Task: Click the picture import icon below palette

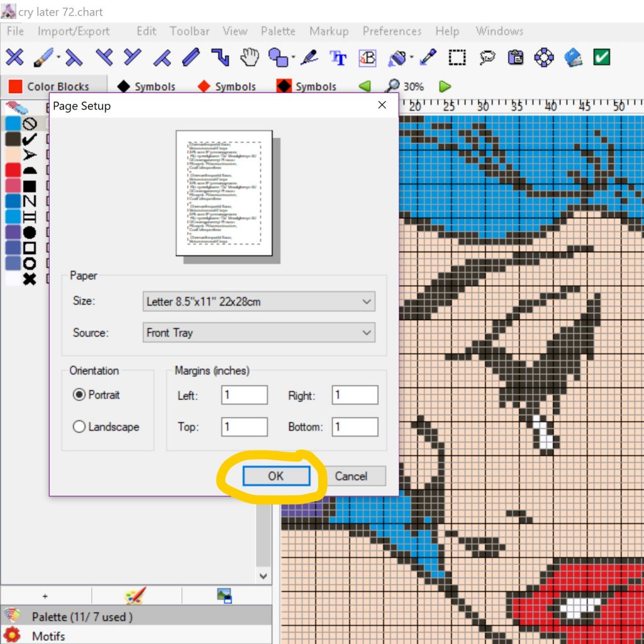Action: (225, 596)
